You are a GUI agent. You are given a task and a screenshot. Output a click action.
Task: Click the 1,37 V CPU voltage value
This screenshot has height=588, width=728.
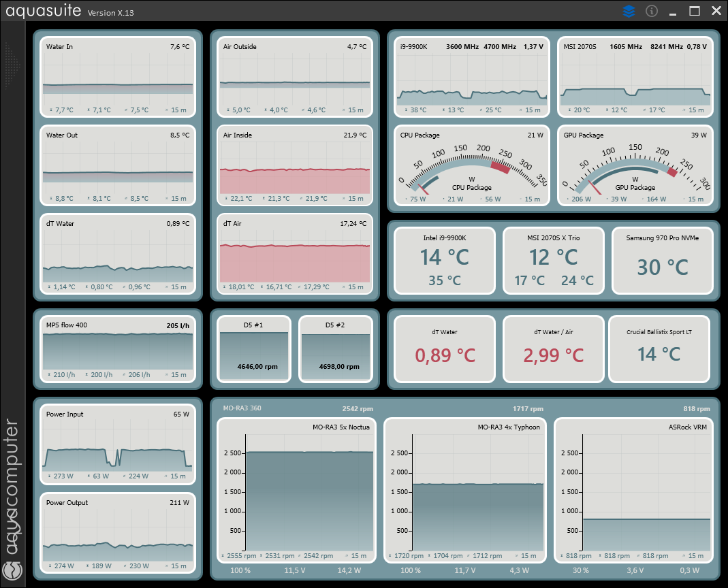[x=533, y=46]
